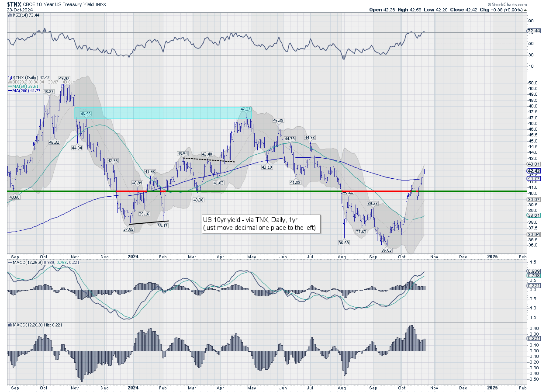Click the MA(50) legend entry
Image resolution: width=546 pixels, height=392 pixels.
click(x=21, y=86)
